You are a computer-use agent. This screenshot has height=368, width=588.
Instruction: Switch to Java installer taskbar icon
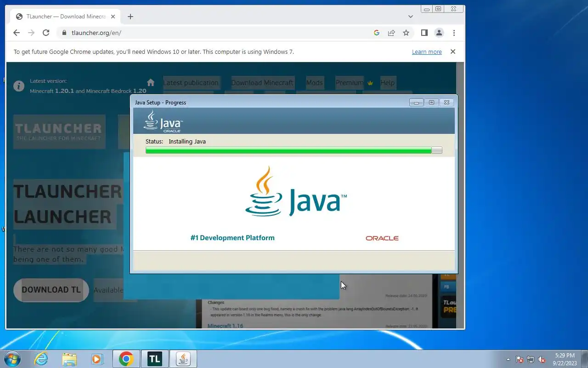[x=183, y=359]
